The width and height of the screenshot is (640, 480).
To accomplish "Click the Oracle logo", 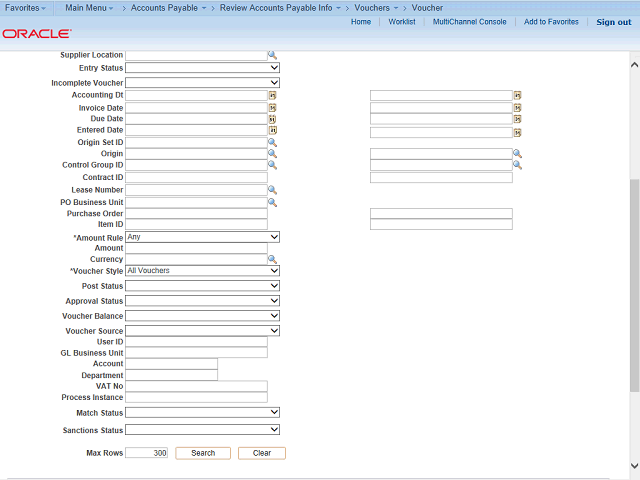I will [x=37, y=33].
